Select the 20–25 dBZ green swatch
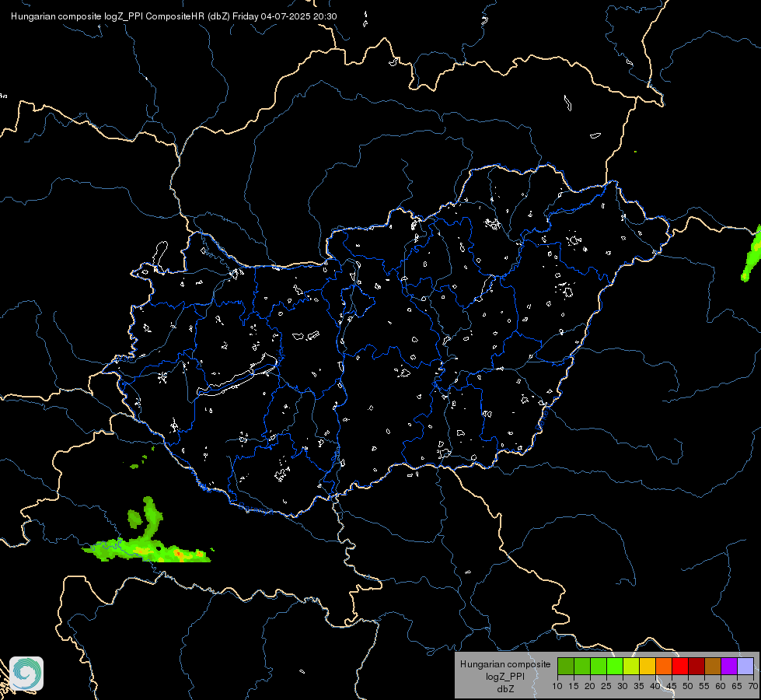The width and height of the screenshot is (761, 700). click(599, 666)
